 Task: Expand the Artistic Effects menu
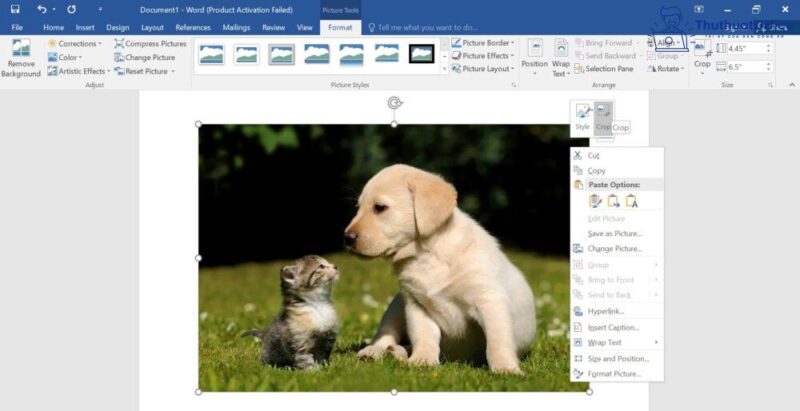pos(79,71)
